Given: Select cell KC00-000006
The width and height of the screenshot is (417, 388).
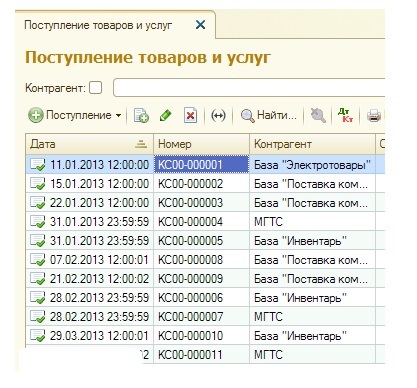Looking at the screenshot, I should (201, 298).
